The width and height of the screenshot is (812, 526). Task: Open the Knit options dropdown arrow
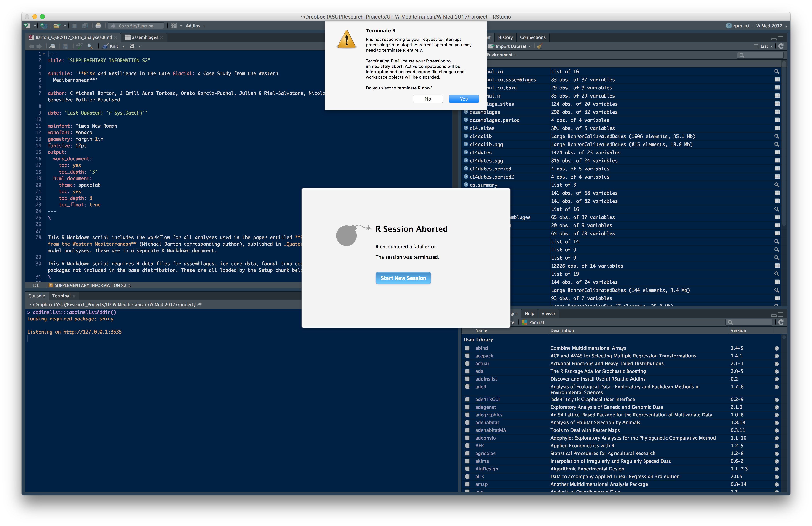coord(124,46)
